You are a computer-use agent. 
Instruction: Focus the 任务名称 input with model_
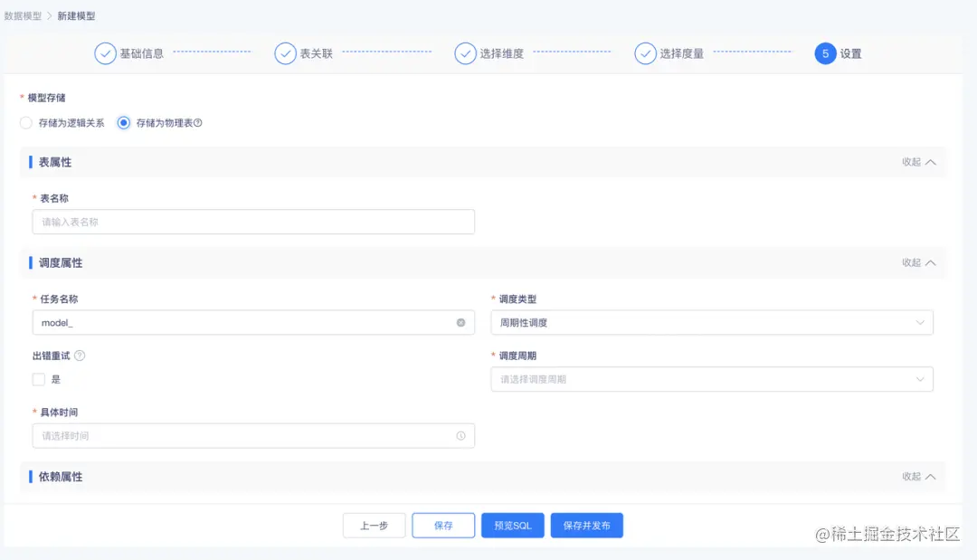(x=253, y=323)
